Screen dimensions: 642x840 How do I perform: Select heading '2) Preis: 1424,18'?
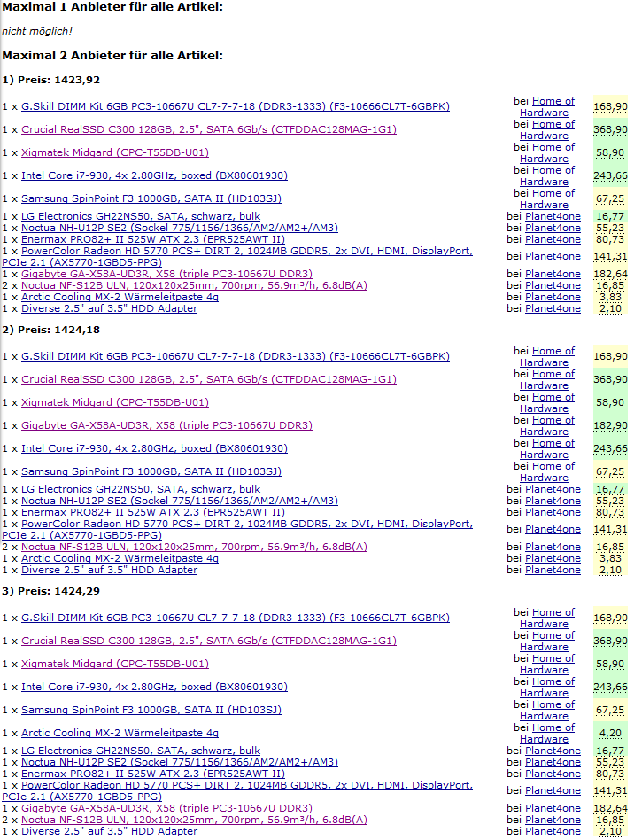(x=50, y=330)
